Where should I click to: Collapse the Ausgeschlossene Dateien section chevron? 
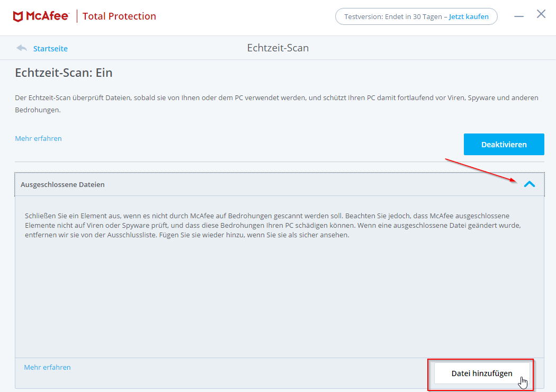point(530,184)
